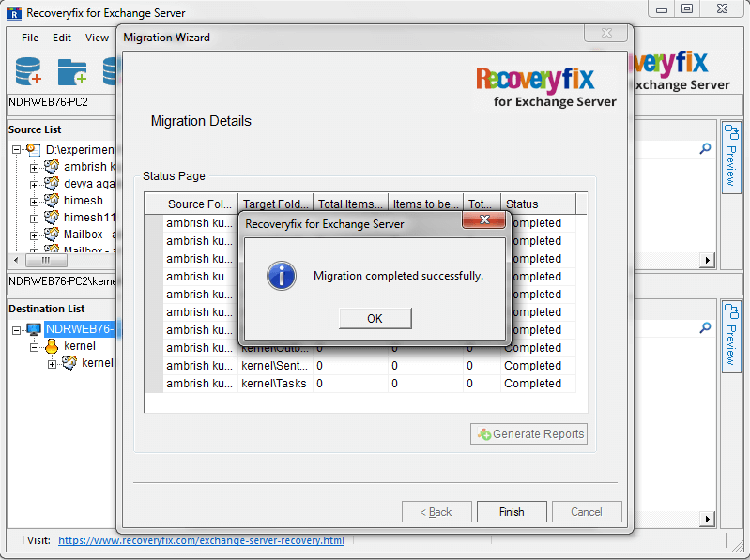Click the Source List horizontal scrollbar thumb

pyautogui.click(x=46, y=261)
